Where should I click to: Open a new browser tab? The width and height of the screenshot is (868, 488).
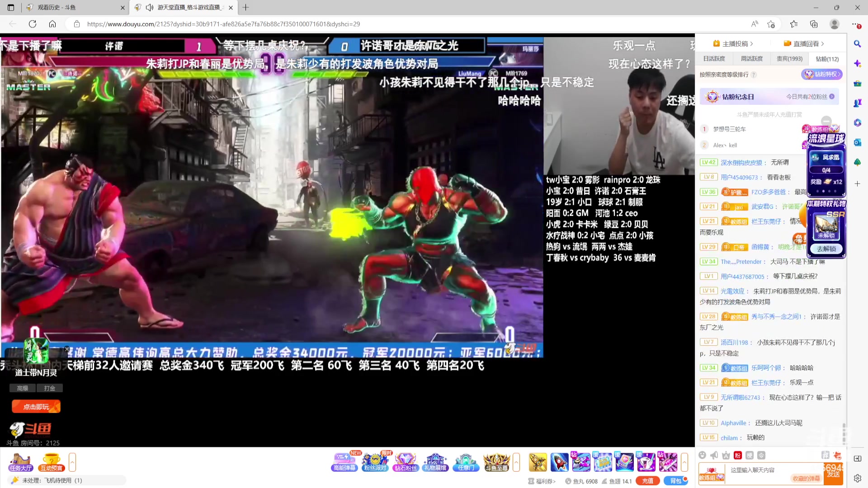245,7
